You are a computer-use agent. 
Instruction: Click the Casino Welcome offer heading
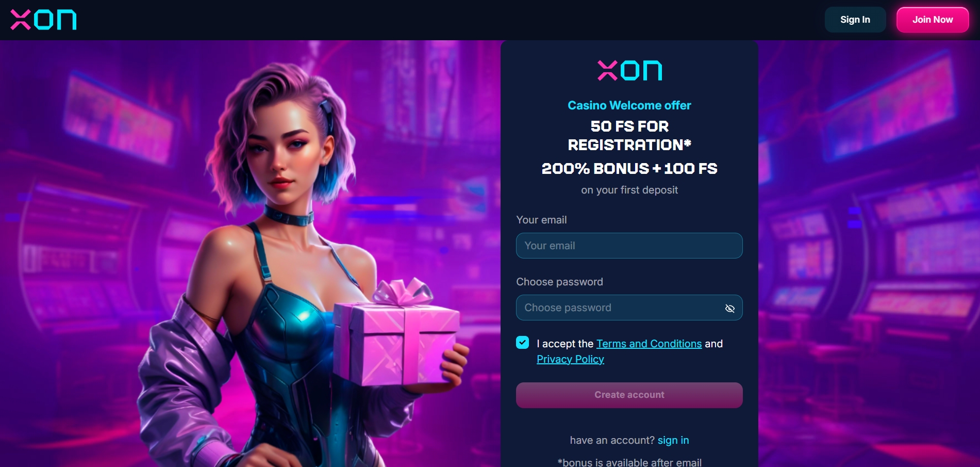pyautogui.click(x=629, y=105)
